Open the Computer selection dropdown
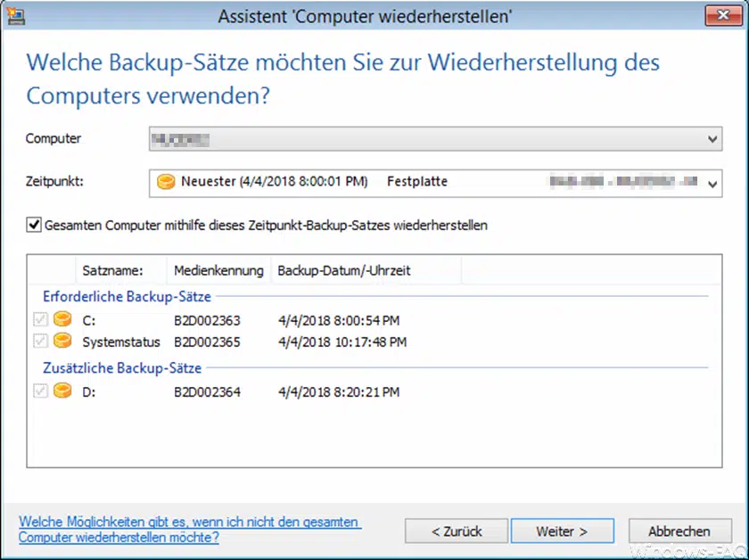Viewport: 749px width, 560px height. (x=712, y=139)
